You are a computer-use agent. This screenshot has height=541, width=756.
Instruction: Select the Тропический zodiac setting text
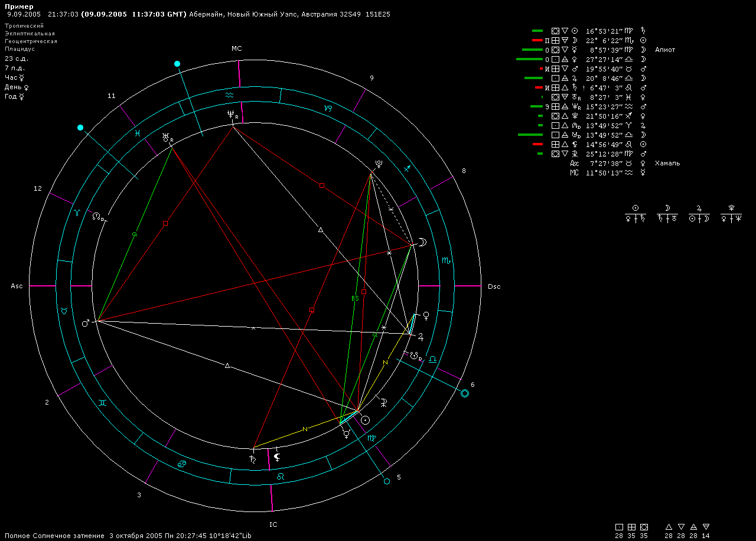24,26
